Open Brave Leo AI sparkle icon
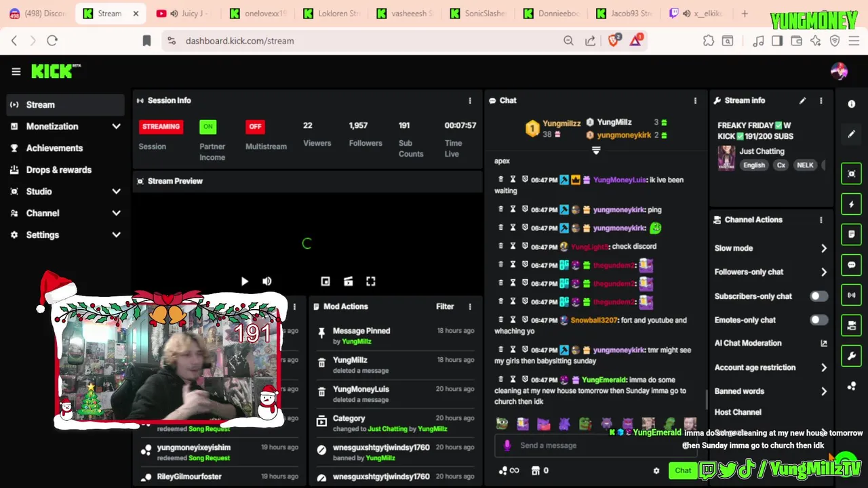 click(816, 41)
